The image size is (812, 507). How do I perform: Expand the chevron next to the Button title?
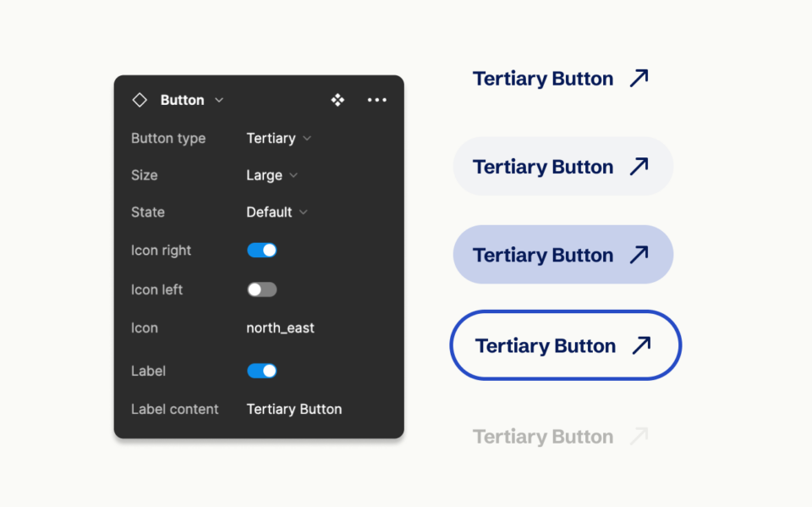point(218,100)
